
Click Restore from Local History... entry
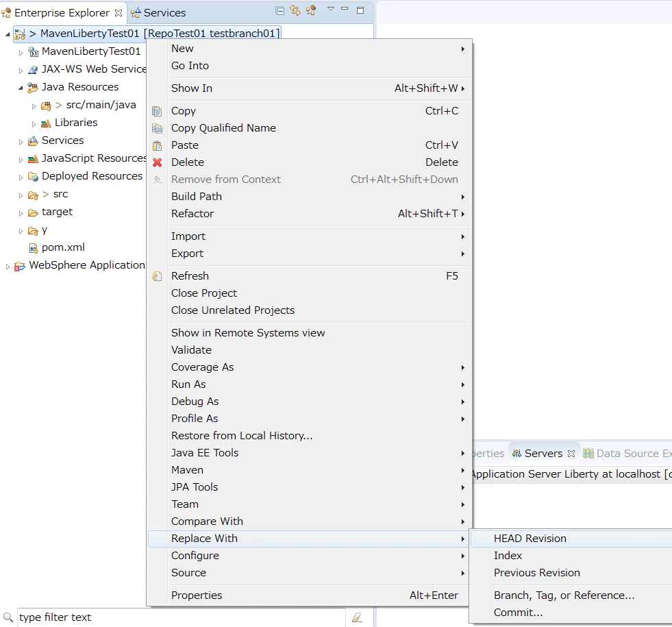tap(309, 435)
